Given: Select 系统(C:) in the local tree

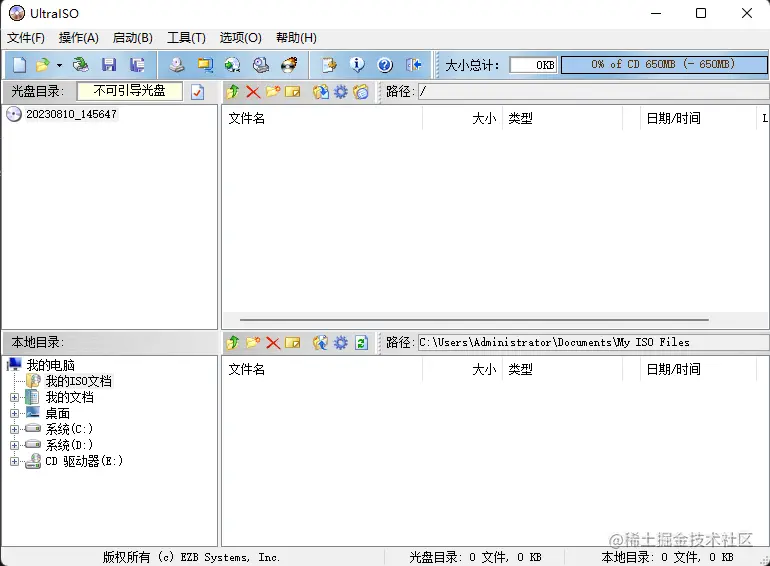Looking at the screenshot, I should (69, 430).
